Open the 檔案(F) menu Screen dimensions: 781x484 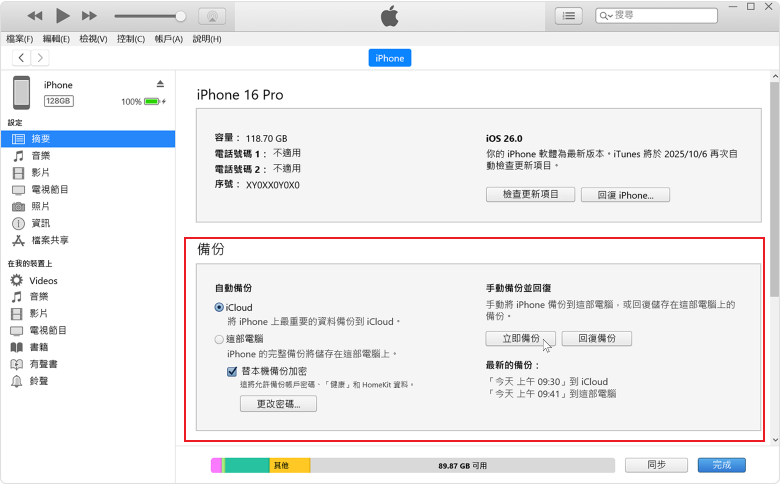19,39
